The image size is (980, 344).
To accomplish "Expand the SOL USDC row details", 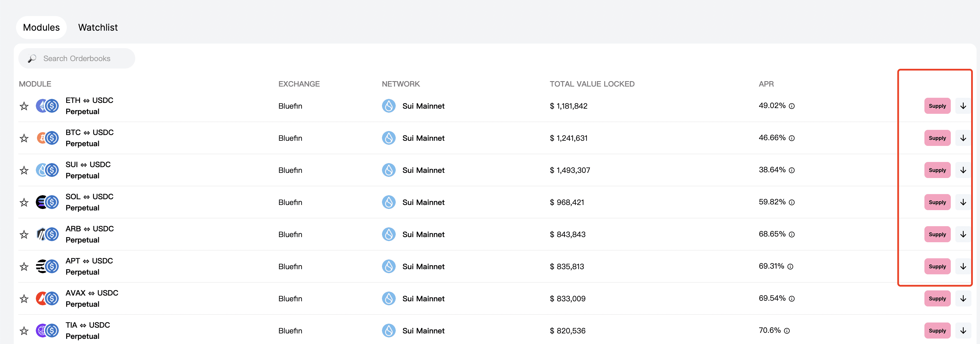I will click(x=963, y=202).
